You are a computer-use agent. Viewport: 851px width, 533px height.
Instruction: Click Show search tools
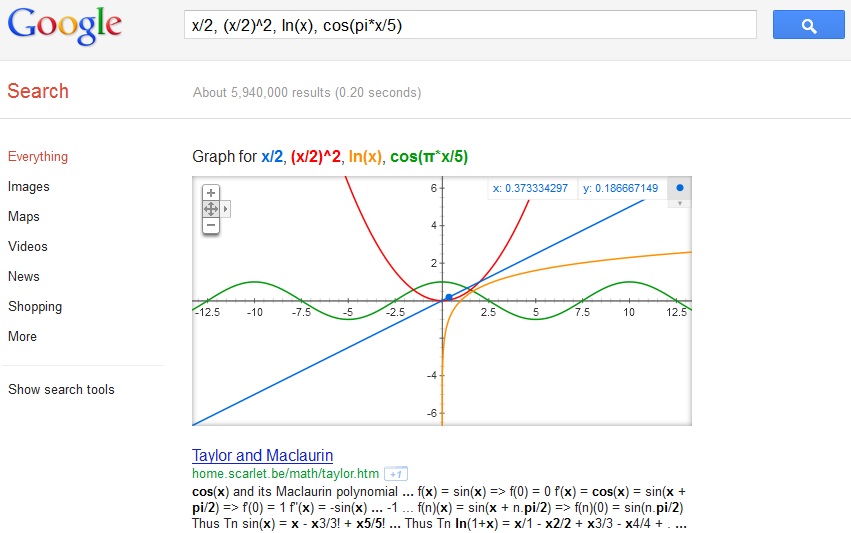coord(61,389)
